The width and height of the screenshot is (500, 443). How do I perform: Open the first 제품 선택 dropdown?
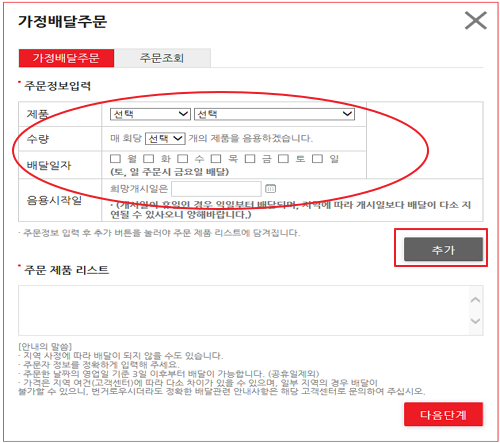click(x=150, y=114)
